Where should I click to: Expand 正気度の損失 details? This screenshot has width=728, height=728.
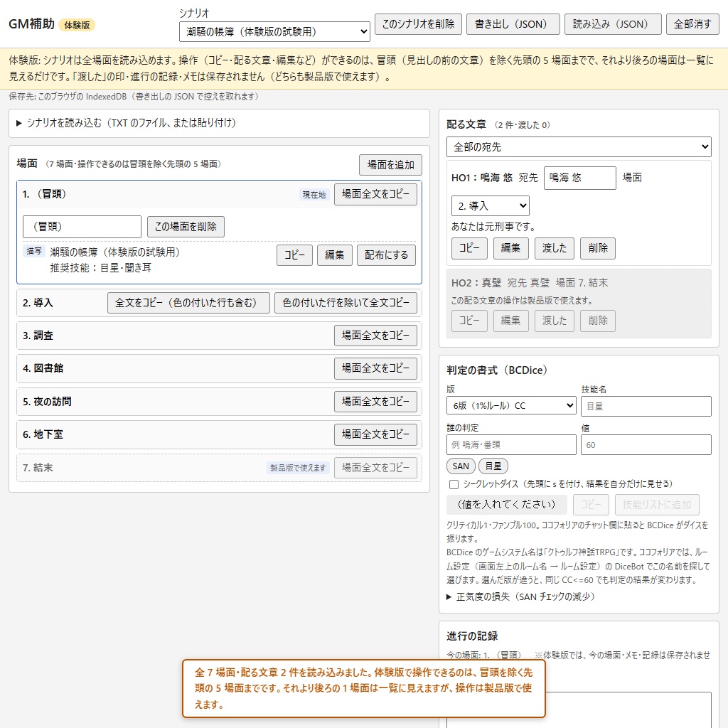click(520, 596)
